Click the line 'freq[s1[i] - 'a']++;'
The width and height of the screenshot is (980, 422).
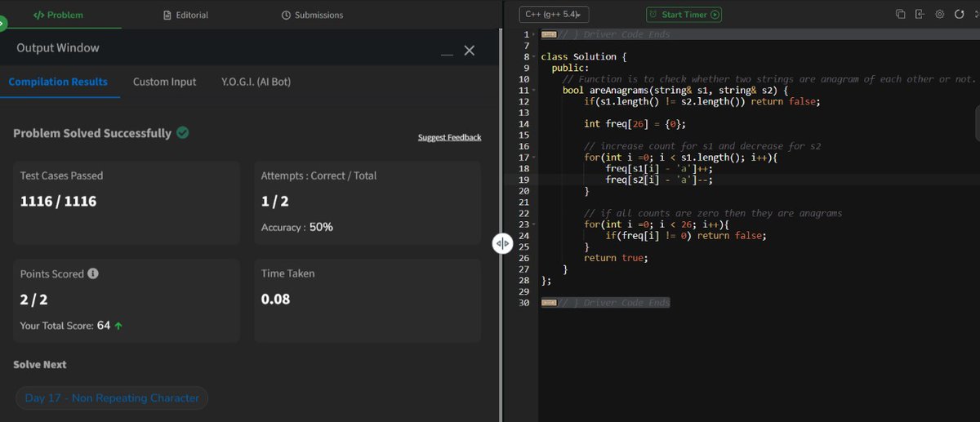(659, 169)
